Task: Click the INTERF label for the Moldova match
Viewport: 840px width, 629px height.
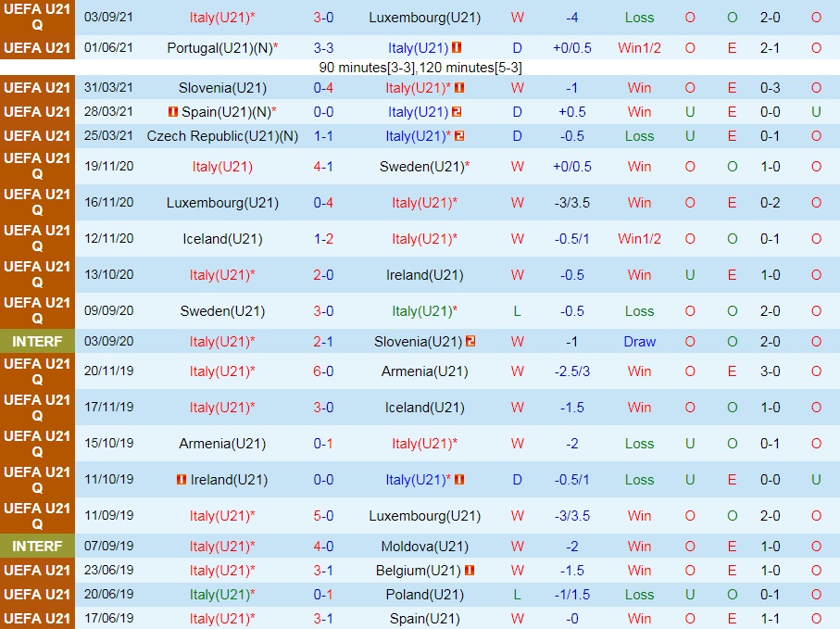Action: pyautogui.click(x=37, y=547)
